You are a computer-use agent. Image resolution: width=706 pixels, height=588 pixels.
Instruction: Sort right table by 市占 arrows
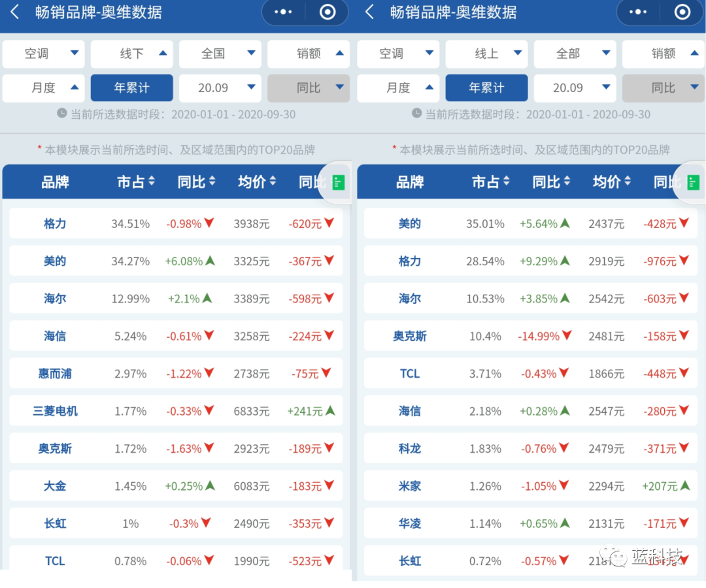click(507, 182)
